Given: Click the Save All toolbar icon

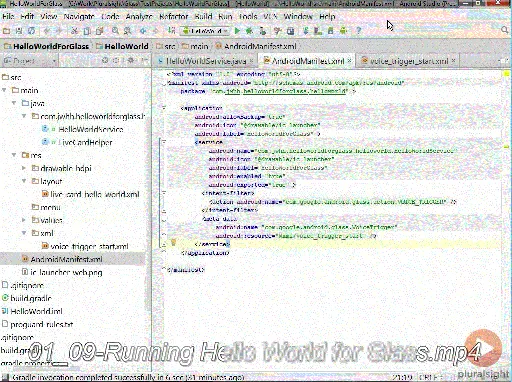Looking at the screenshot, I should pos(19,31).
